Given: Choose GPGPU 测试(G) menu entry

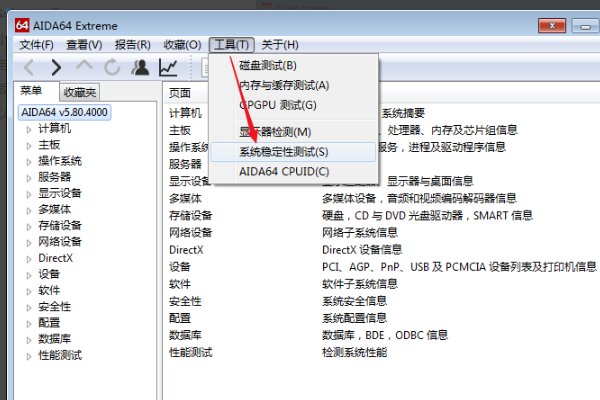Looking at the screenshot, I should (293, 105).
